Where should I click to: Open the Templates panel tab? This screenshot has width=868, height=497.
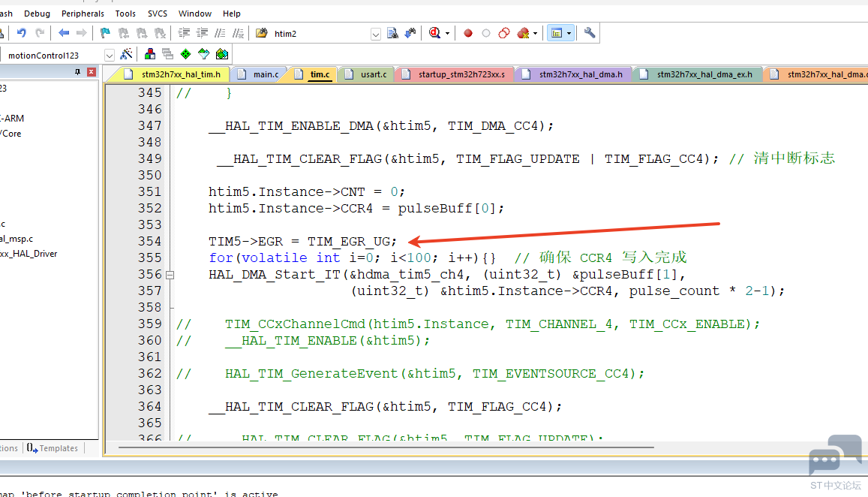53,448
